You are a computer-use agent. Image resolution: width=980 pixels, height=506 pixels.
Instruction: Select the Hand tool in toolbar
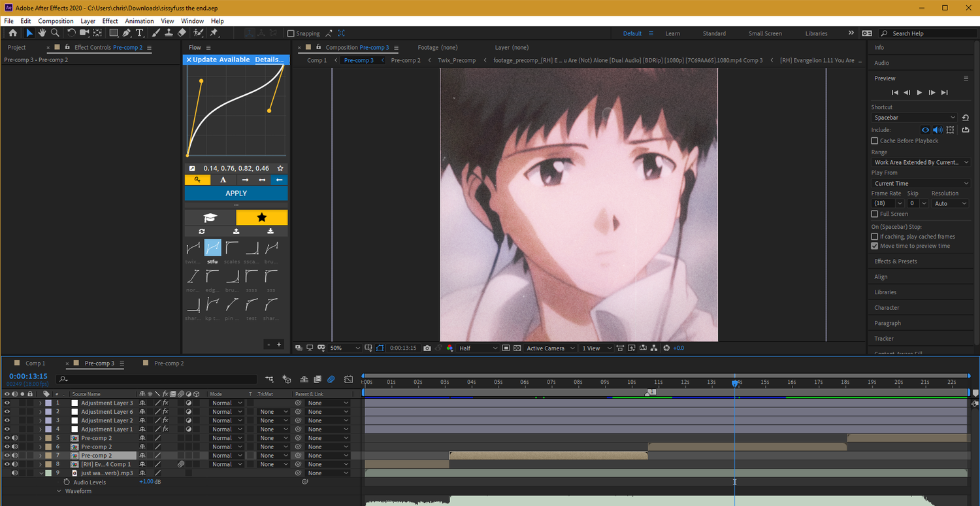click(x=42, y=33)
